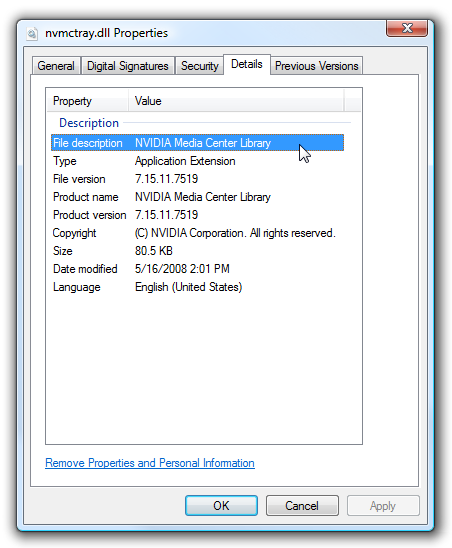Image resolution: width=452 pixels, height=548 pixels.
Task: Select the Details tab
Action: tap(246, 64)
